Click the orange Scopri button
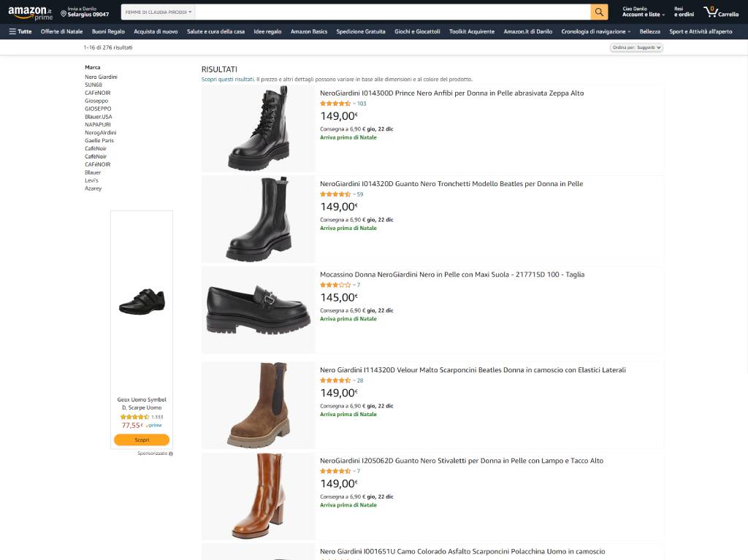The height and width of the screenshot is (560, 748). coord(142,440)
